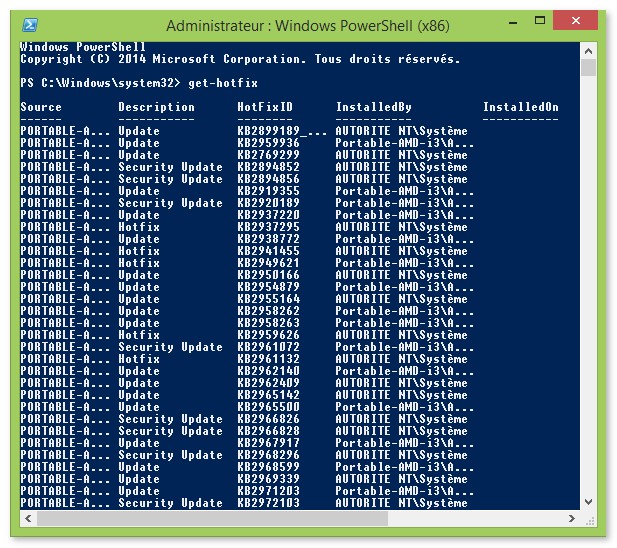Click the PowerShell icon in title bar
This screenshot has height=548, width=617.
tap(30, 25)
